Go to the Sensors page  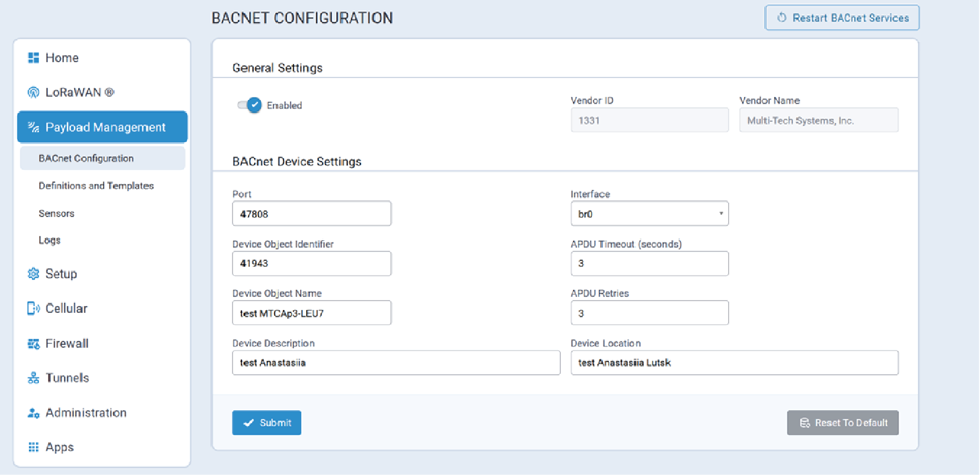pos(56,214)
